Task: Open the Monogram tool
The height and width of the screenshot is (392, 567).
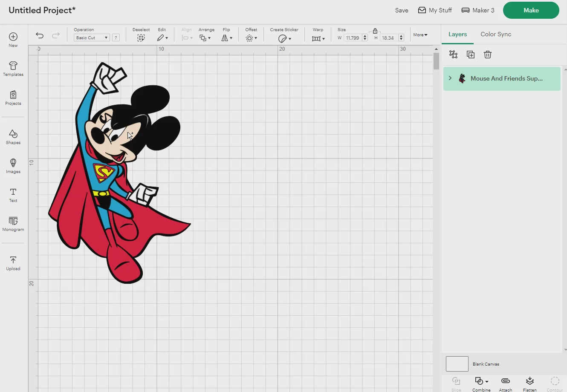Action: 13,224
